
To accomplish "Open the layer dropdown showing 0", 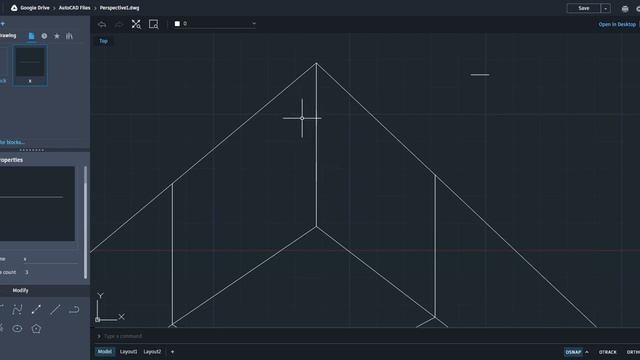I will [x=215, y=24].
